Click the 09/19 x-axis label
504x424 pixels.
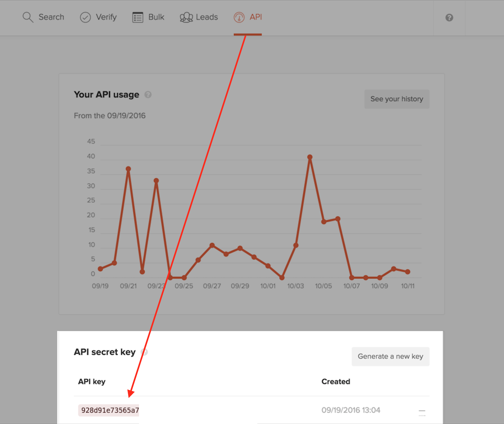pyautogui.click(x=100, y=286)
